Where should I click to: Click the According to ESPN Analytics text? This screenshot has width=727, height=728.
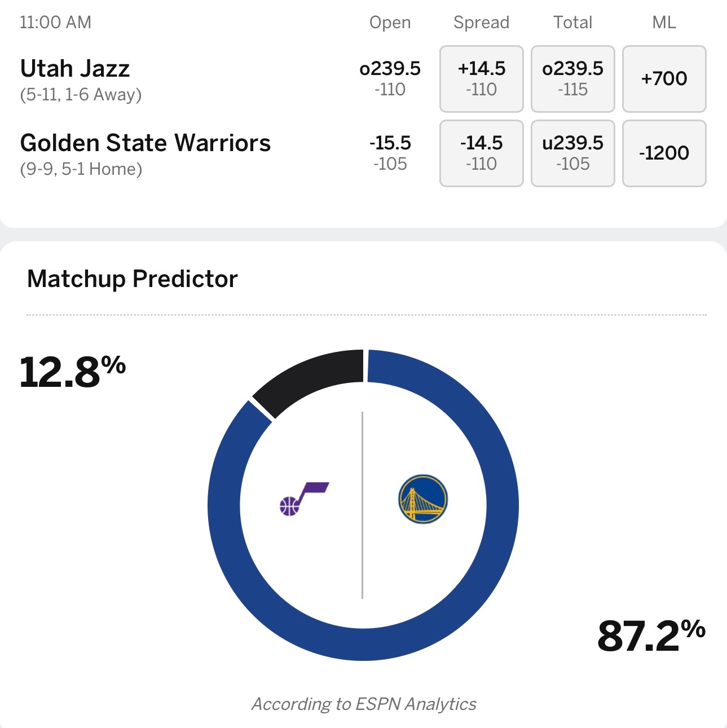(364, 704)
